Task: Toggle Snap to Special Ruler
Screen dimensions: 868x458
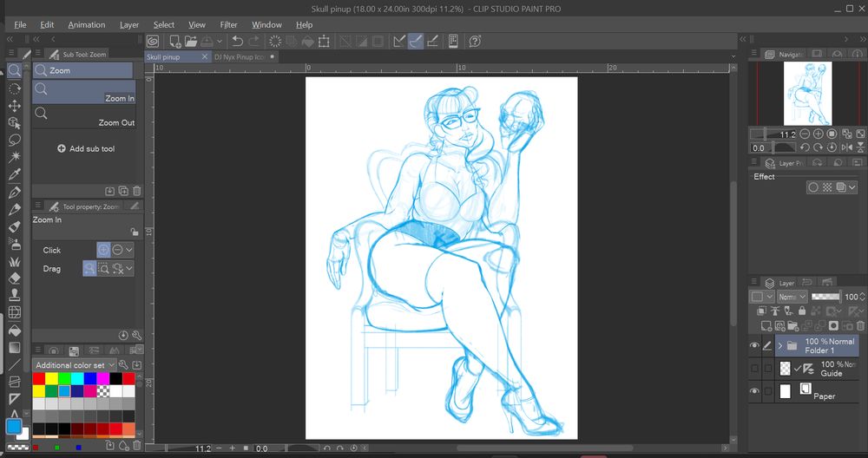Action: point(416,42)
